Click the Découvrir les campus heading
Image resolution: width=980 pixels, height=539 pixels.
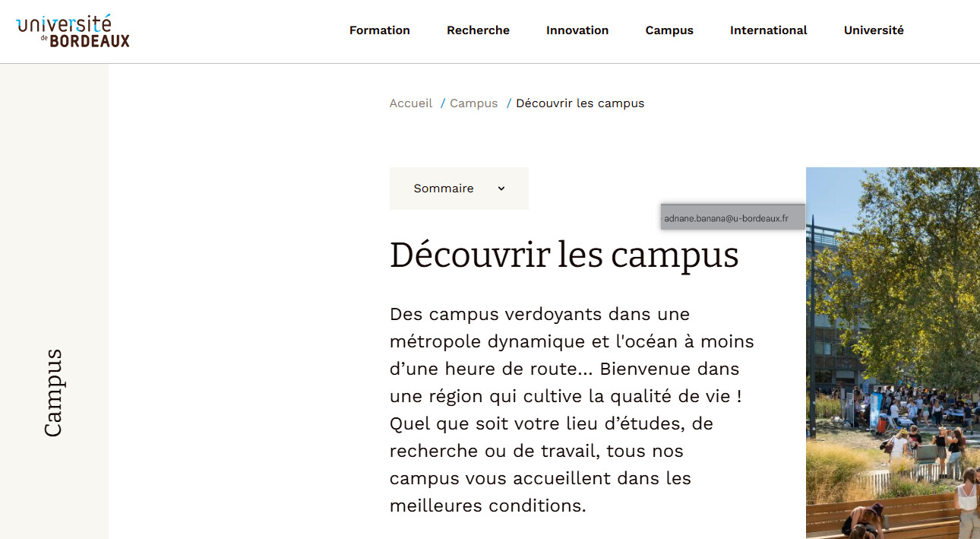point(564,255)
